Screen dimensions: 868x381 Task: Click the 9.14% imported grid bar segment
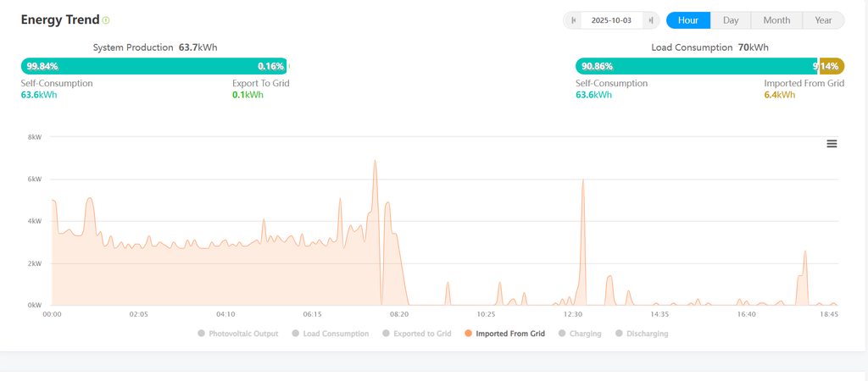coord(832,66)
